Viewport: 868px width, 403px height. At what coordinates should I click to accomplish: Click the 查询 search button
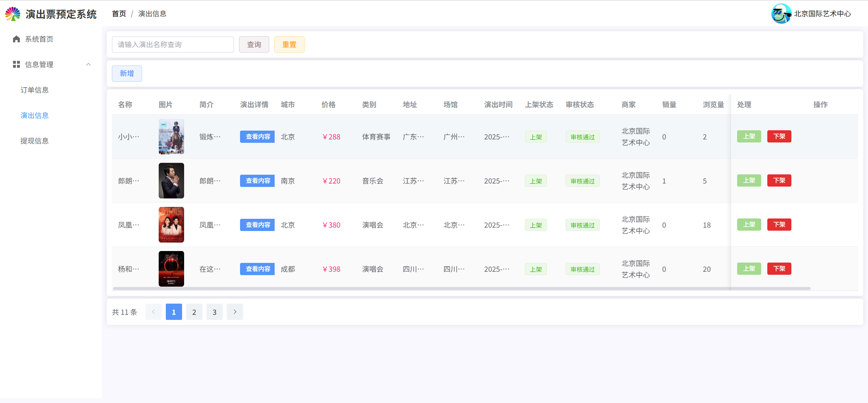point(254,44)
